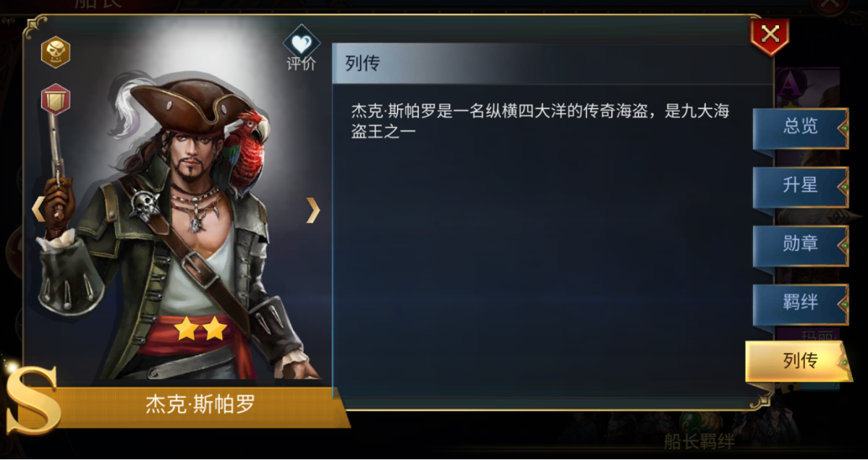Screen dimensions: 868x460
Task: Click the red shield badge icon
Action: [56, 98]
